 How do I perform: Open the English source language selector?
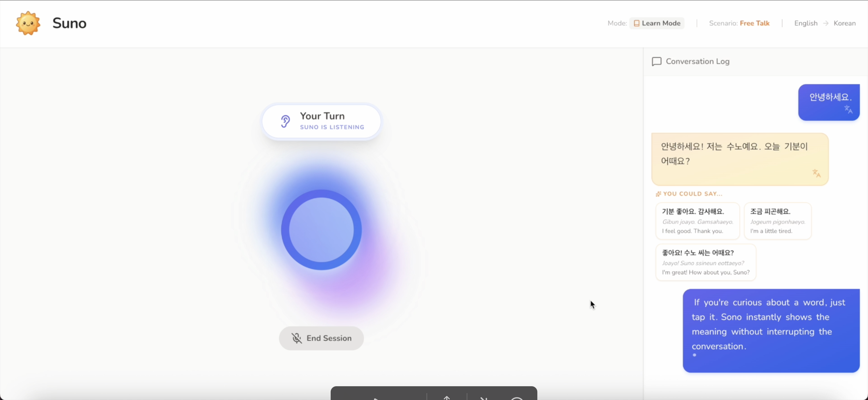click(x=806, y=23)
